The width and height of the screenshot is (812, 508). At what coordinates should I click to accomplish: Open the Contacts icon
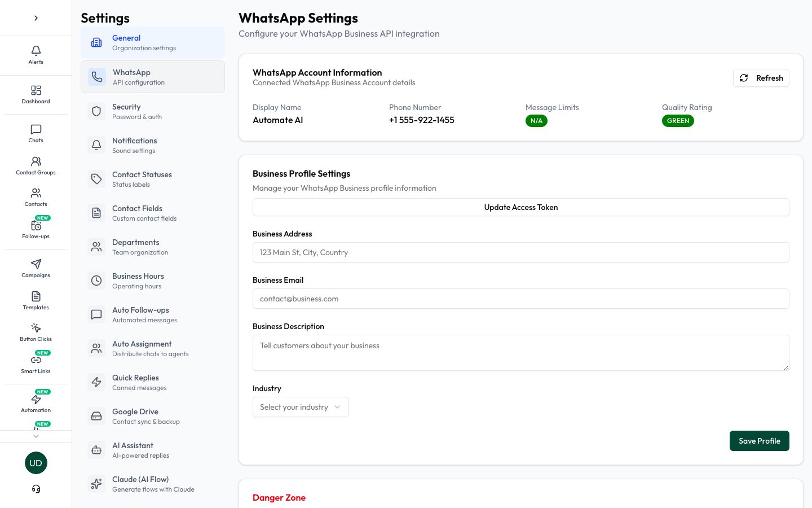click(36, 193)
